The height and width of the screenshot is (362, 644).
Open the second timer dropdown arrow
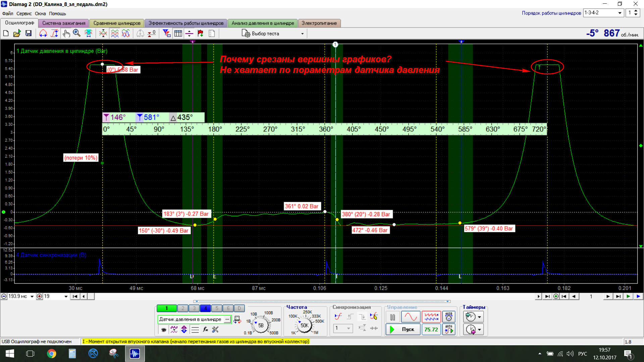[x=480, y=330]
